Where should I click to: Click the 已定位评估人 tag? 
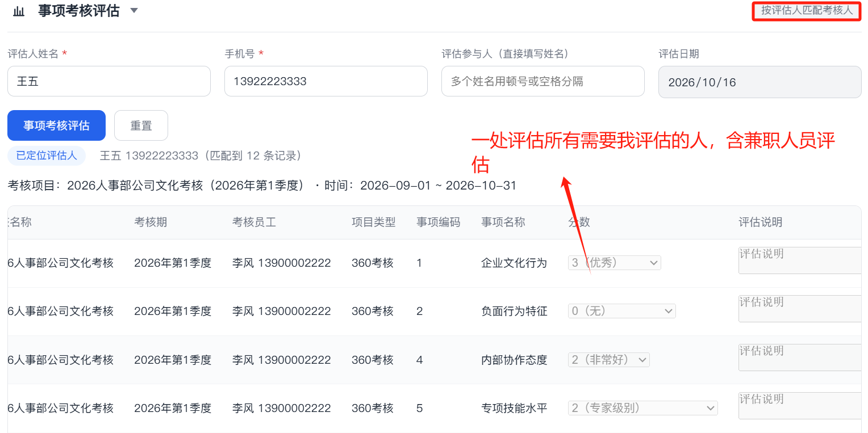point(47,155)
